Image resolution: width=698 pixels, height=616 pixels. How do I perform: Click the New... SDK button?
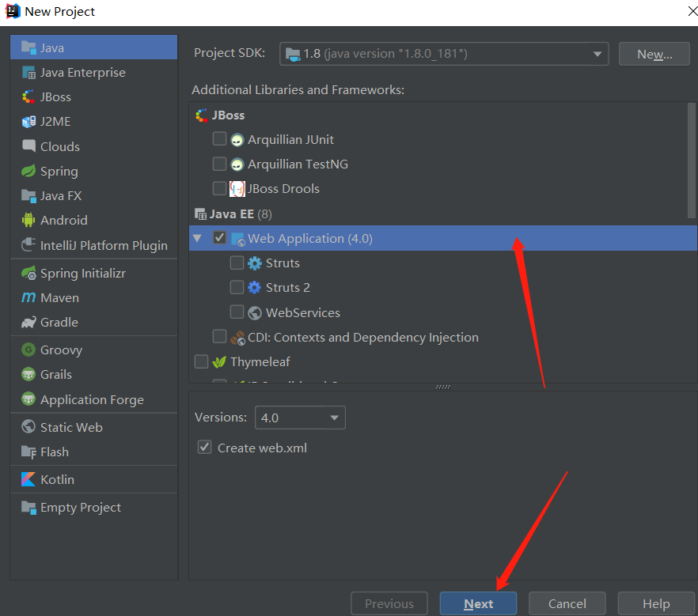point(654,54)
